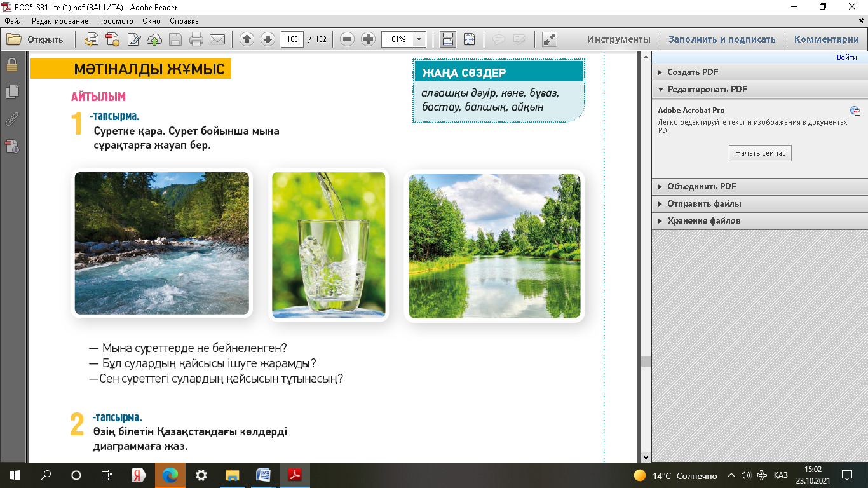868x488 pixels.
Task: Click the КАЗ keyboard language indicator
Action: [x=780, y=475]
